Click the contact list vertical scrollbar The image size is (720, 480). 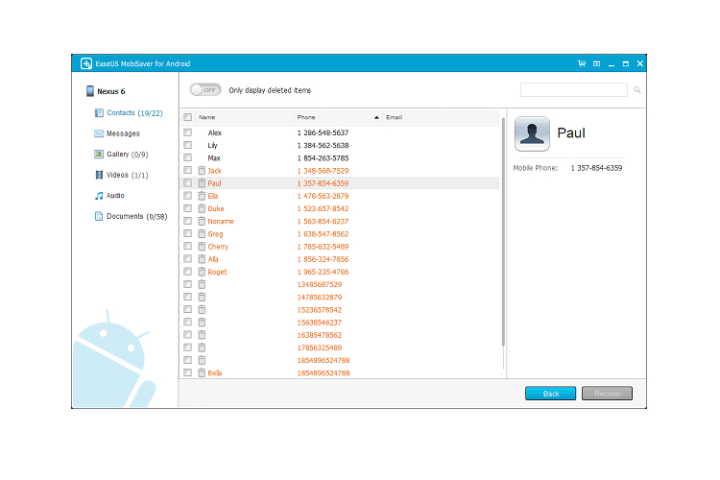(503, 232)
